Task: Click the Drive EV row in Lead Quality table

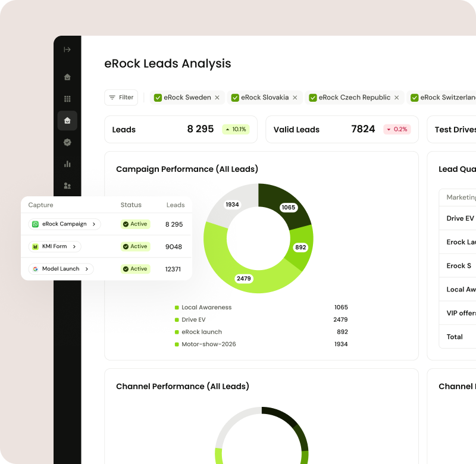Action: (458, 218)
